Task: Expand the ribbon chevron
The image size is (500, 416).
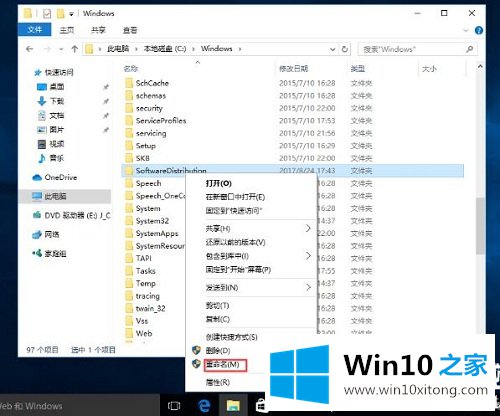Action: pyautogui.click(x=466, y=31)
